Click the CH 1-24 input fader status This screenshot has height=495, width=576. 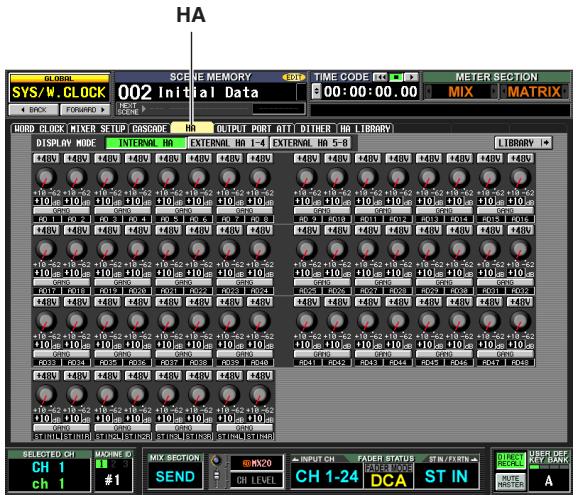[327, 476]
